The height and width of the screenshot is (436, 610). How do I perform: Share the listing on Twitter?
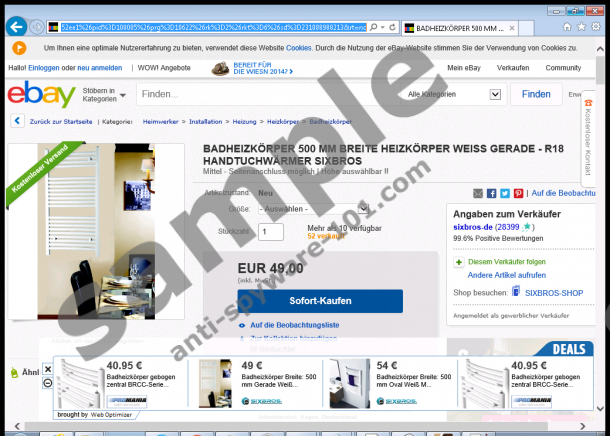point(505,193)
